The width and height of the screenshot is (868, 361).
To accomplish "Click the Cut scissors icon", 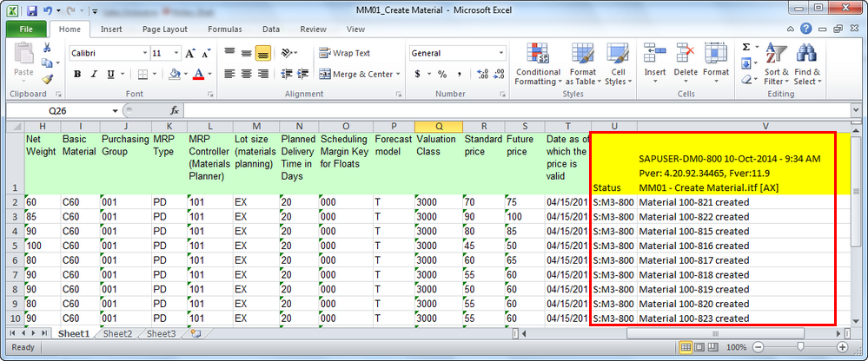I will click(46, 49).
